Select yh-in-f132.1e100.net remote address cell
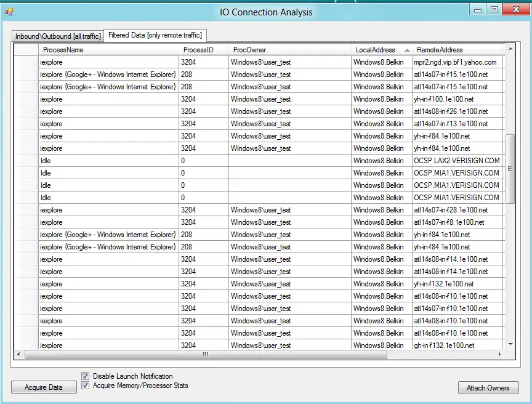This screenshot has width=532, height=404. coord(458,284)
